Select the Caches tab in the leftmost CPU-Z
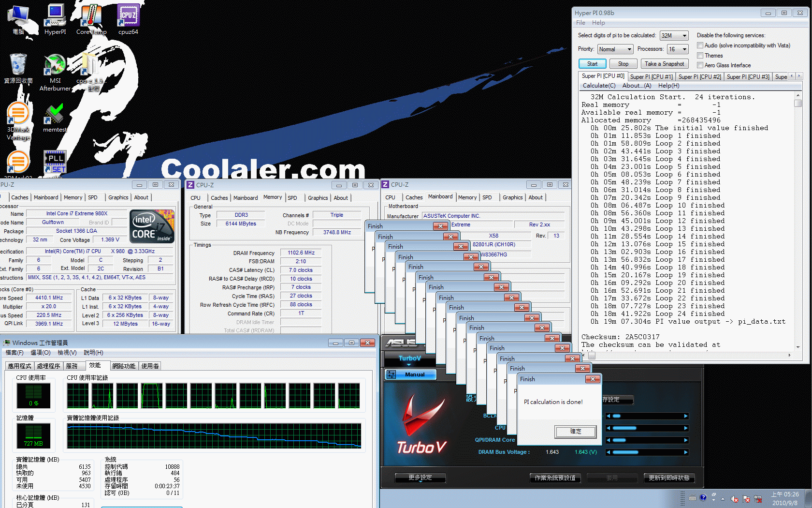Image resolution: width=812 pixels, height=508 pixels. point(20,197)
